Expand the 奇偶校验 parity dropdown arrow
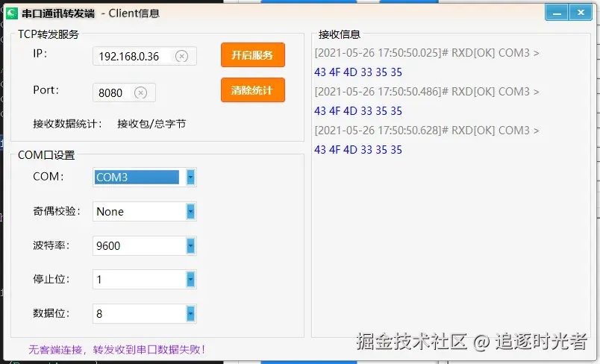The width and height of the screenshot is (600, 364). tap(190, 211)
